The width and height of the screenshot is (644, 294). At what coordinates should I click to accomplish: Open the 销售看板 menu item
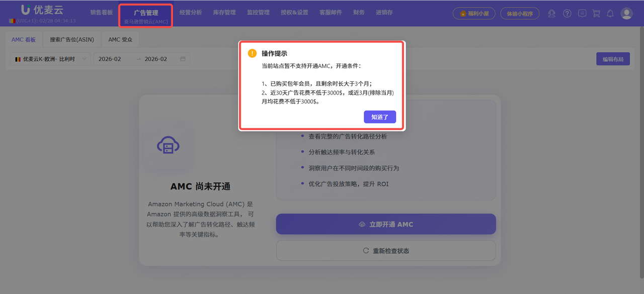[x=102, y=12]
